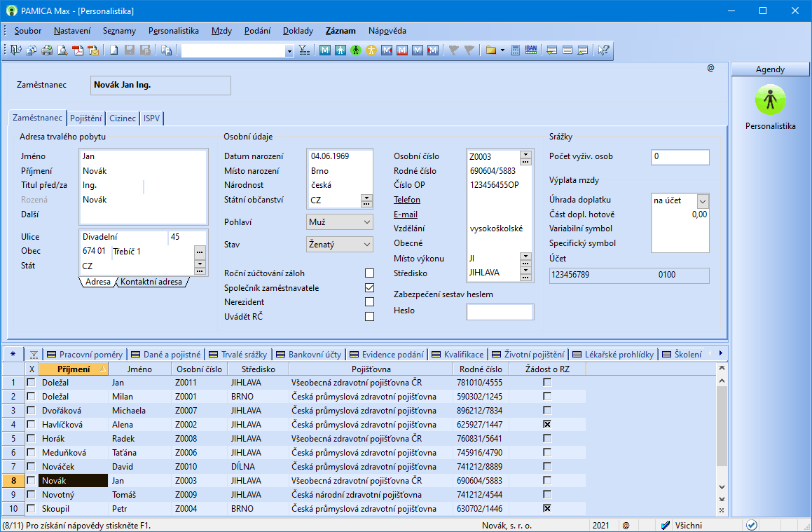
Task: Click the @ icon above the form
Action: point(710,68)
